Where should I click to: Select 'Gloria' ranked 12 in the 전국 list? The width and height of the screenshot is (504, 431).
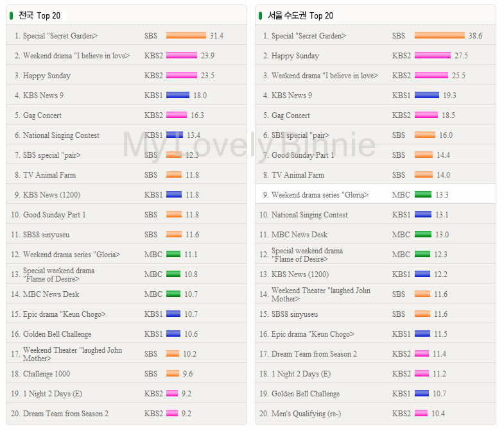[x=71, y=255]
